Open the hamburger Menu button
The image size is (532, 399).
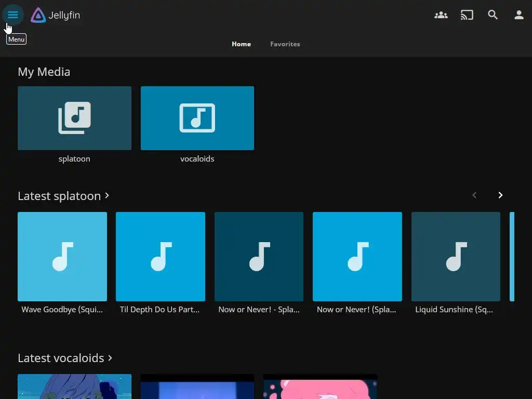tap(13, 15)
